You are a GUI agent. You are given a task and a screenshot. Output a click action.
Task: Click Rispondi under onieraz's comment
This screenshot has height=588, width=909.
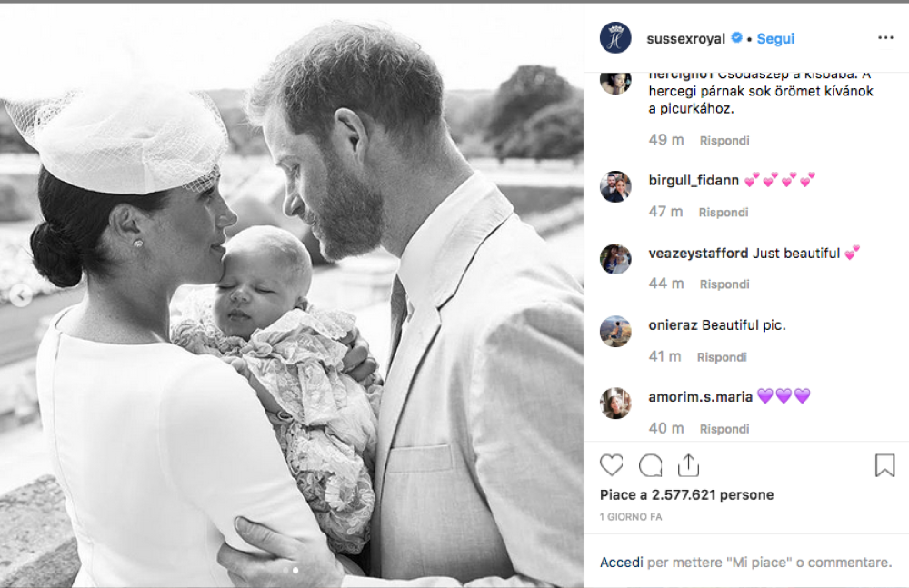(722, 357)
